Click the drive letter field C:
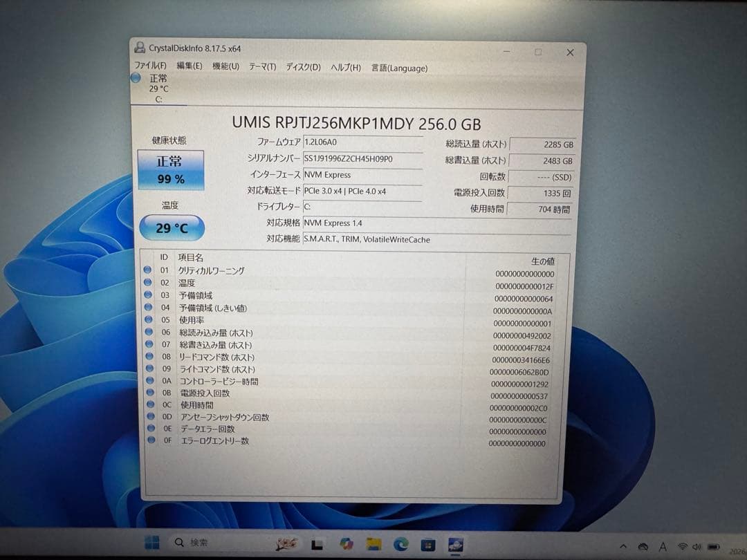Viewport: 747px width, 560px height. click(x=362, y=207)
